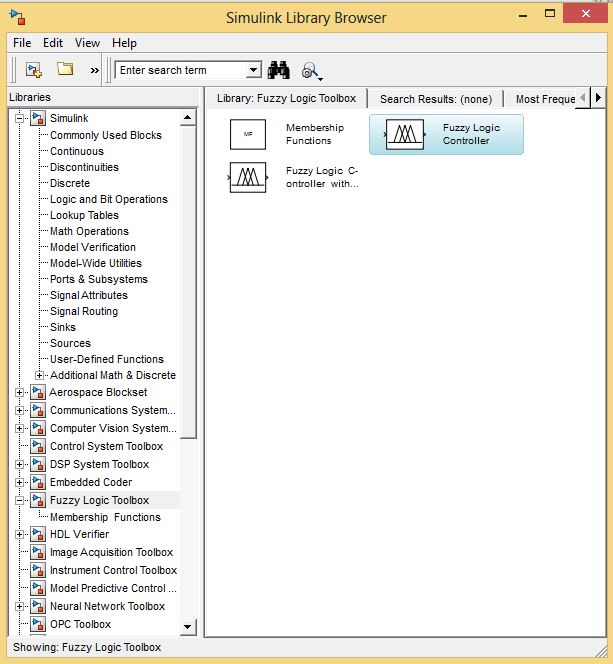Expand HDL Verifier node
This screenshot has width=613, height=664.
(19, 534)
